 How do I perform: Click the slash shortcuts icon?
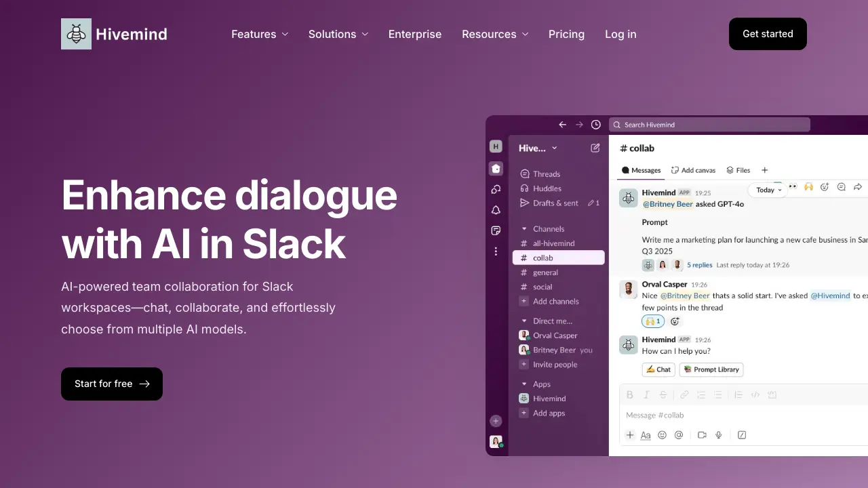tap(742, 435)
